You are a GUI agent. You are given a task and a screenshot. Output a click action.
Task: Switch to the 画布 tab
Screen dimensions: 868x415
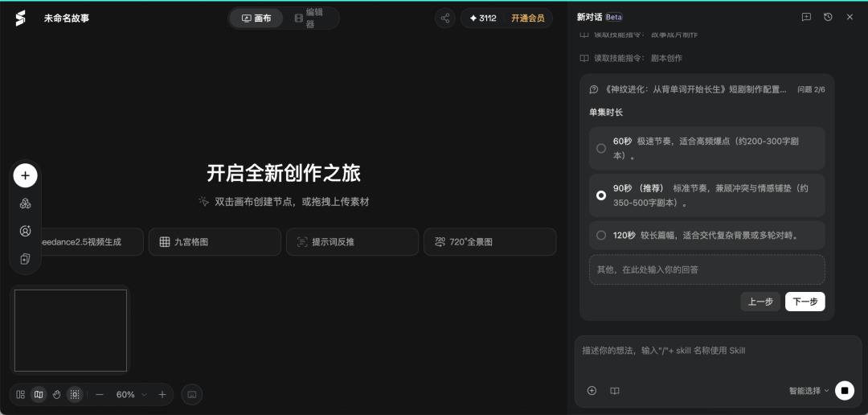tap(256, 18)
